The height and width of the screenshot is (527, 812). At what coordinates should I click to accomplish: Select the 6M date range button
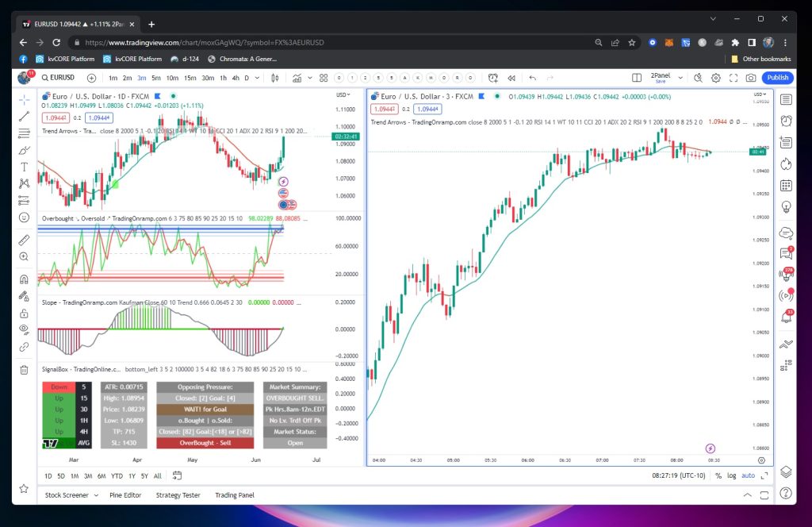(101, 475)
